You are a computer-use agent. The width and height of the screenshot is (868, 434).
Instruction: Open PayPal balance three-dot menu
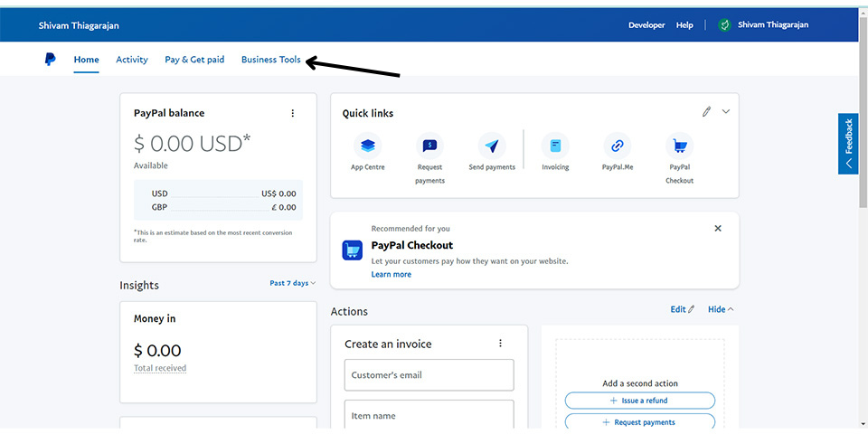point(292,113)
